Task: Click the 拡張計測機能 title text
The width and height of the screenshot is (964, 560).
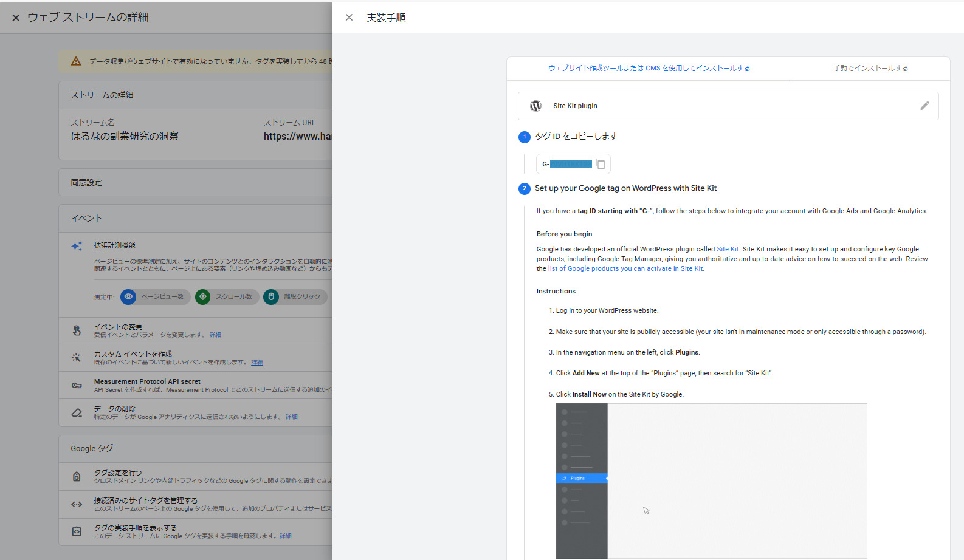Action: 115,245
